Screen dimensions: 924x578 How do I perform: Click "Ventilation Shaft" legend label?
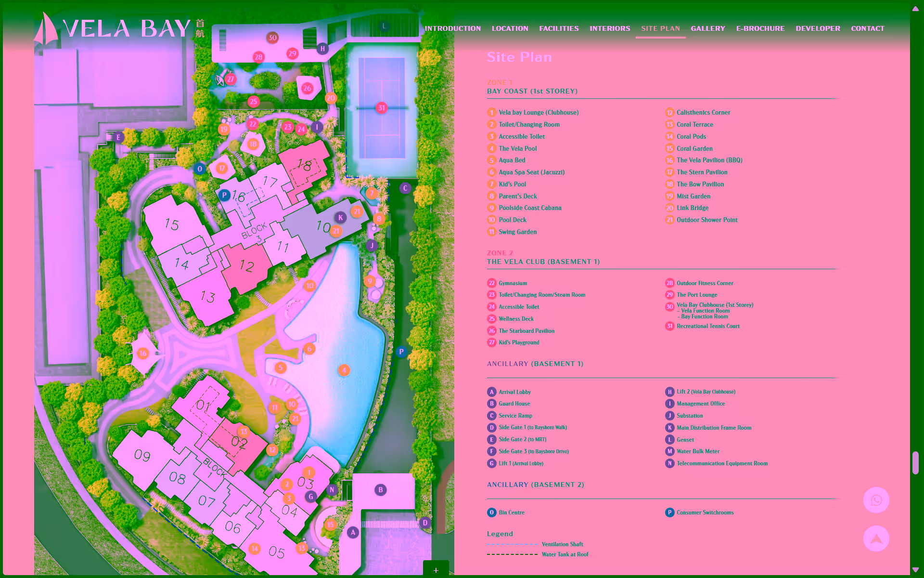[x=562, y=544]
